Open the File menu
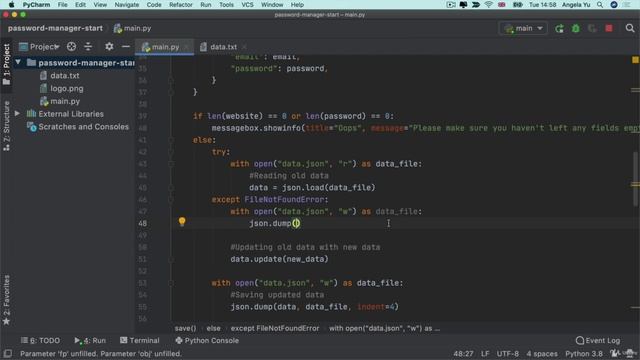Image resolution: width=640 pixels, height=360 pixels. click(x=62, y=5)
